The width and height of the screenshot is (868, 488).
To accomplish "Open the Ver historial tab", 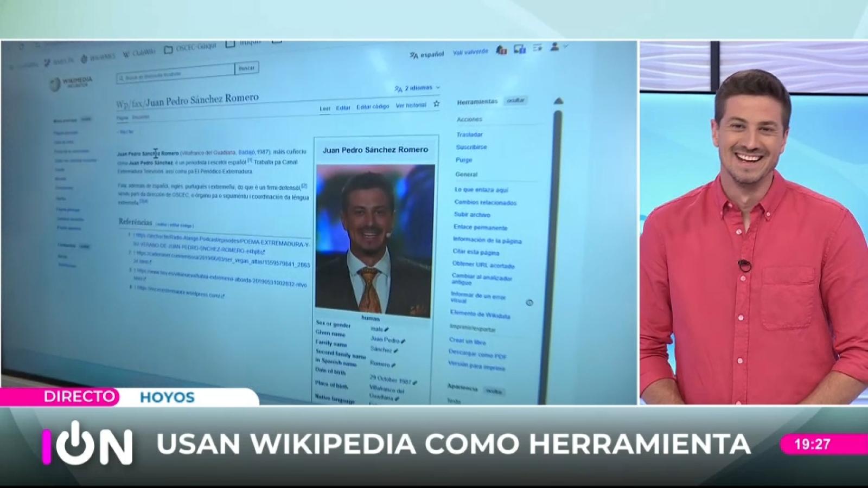I will coord(411,105).
